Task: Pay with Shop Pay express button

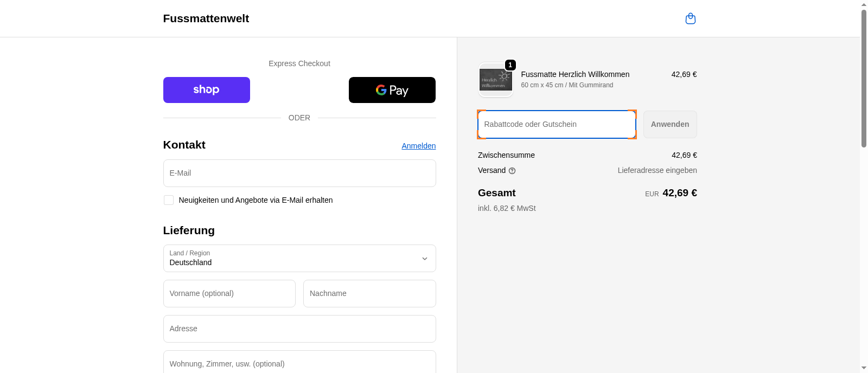Action: [x=206, y=90]
